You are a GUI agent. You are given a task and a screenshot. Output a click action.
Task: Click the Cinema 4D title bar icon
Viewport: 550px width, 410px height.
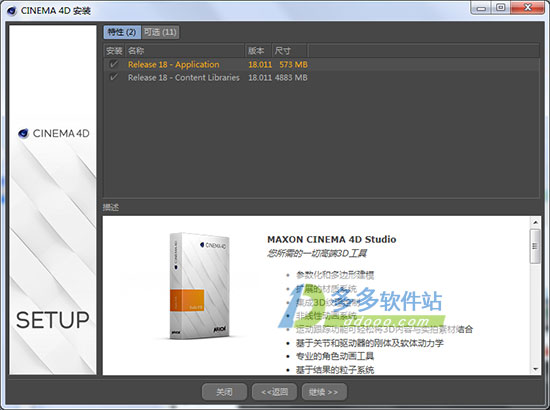(12, 11)
